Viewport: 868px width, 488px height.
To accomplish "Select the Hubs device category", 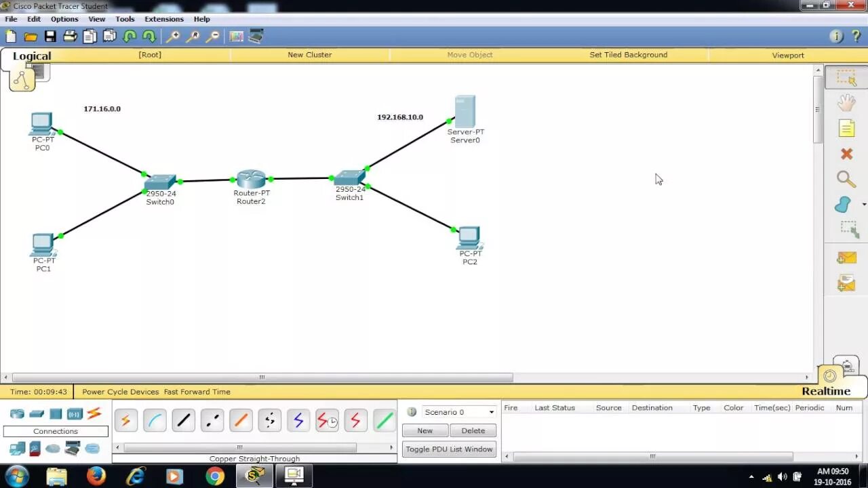I will tap(56, 413).
